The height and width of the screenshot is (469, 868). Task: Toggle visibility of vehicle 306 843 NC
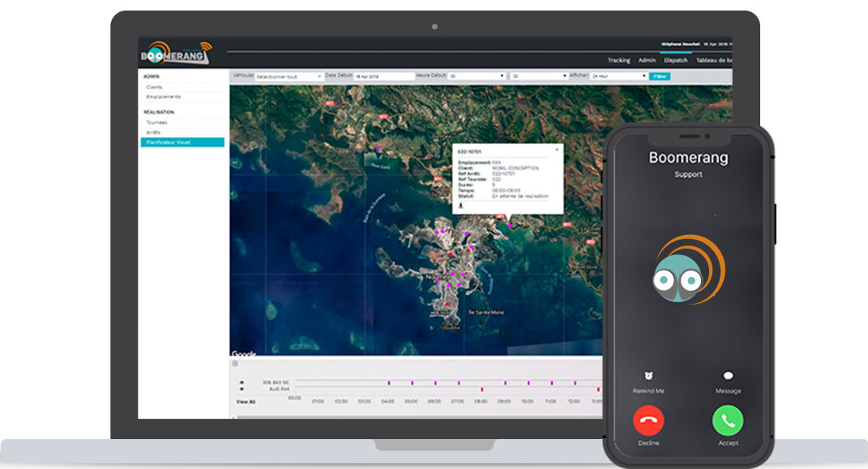coord(242,382)
